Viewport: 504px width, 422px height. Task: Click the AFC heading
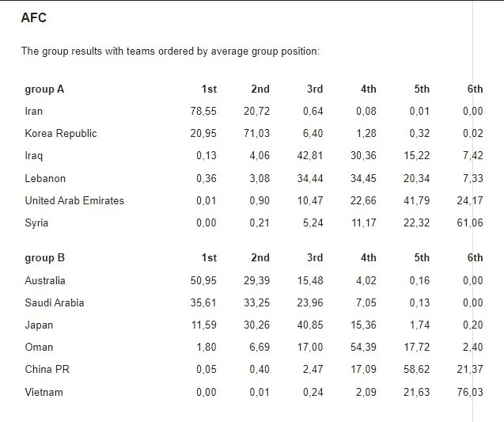pos(34,18)
